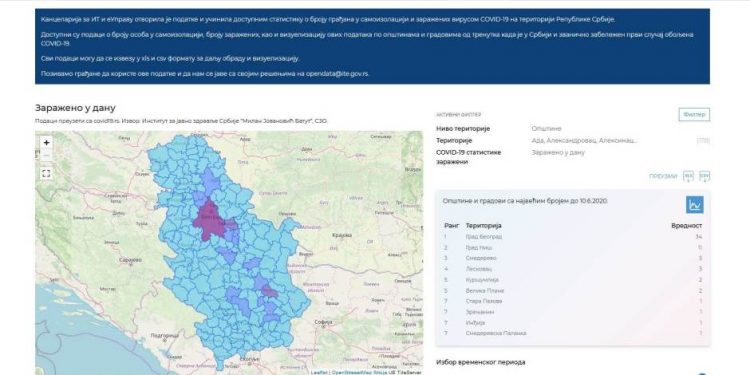Switch ranking table to chart view icon
The image size is (750, 375).
point(695,205)
